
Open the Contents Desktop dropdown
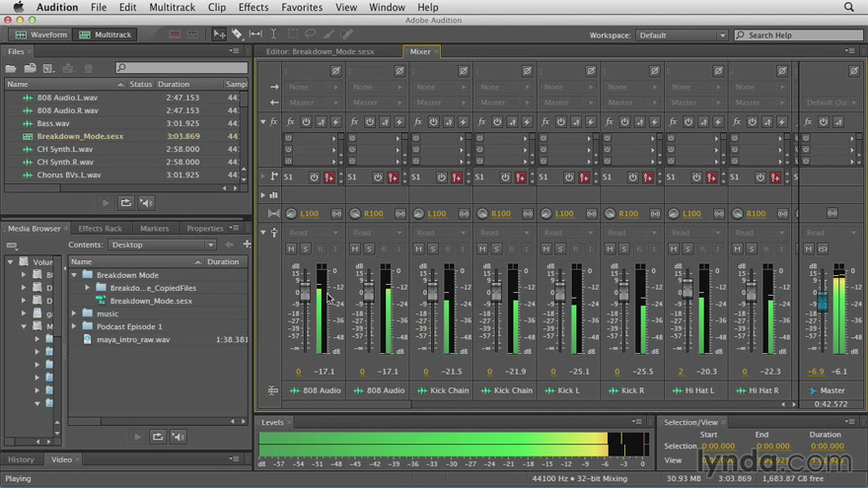pos(162,244)
